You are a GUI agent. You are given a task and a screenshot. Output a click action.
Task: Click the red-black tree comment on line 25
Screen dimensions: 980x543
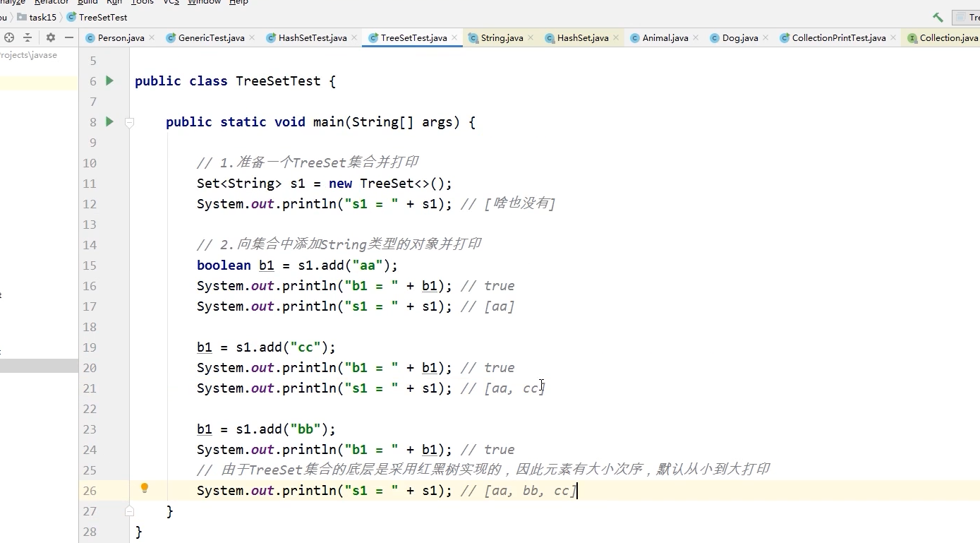[x=483, y=470]
